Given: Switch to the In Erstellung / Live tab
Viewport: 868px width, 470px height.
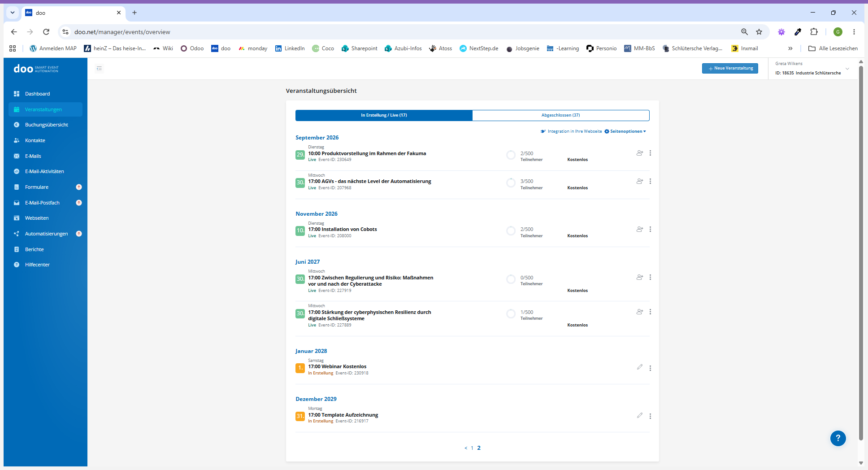Looking at the screenshot, I should 384,115.
